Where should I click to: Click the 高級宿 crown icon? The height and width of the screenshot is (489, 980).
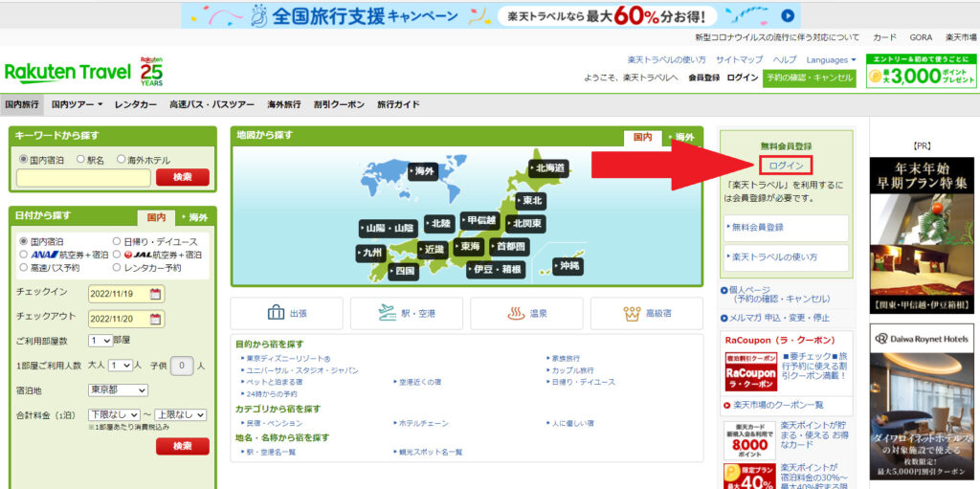632,313
